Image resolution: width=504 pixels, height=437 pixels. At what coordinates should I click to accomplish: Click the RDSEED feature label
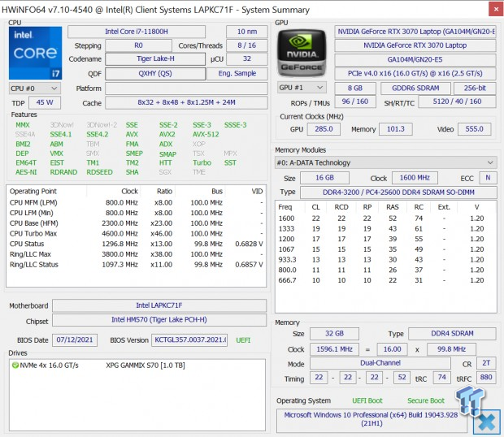[100, 172]
